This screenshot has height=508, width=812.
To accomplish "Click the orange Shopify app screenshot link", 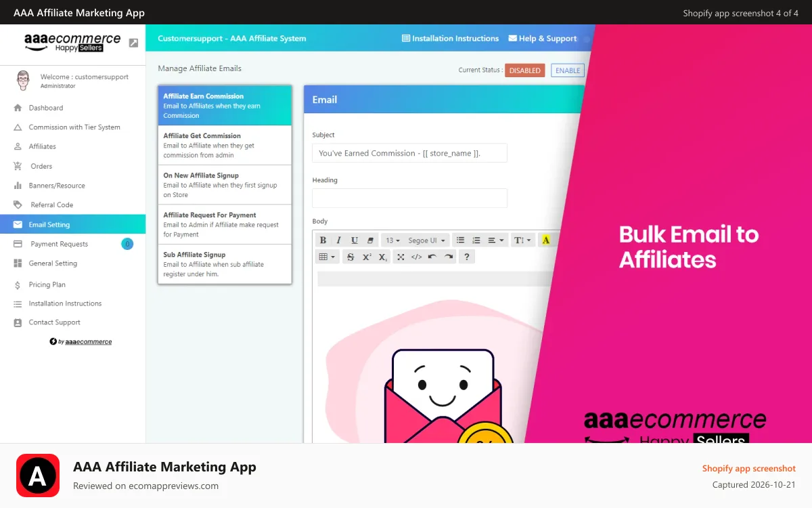I will point(749,468).
